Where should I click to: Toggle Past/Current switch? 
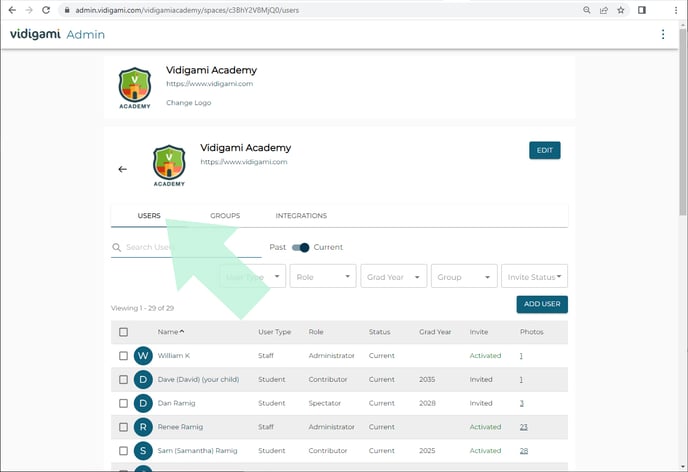pos(301,247)
